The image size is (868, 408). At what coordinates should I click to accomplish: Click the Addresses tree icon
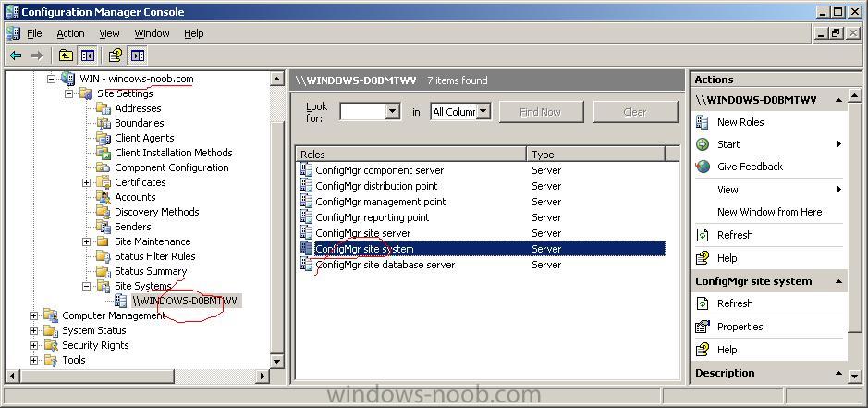104,108
